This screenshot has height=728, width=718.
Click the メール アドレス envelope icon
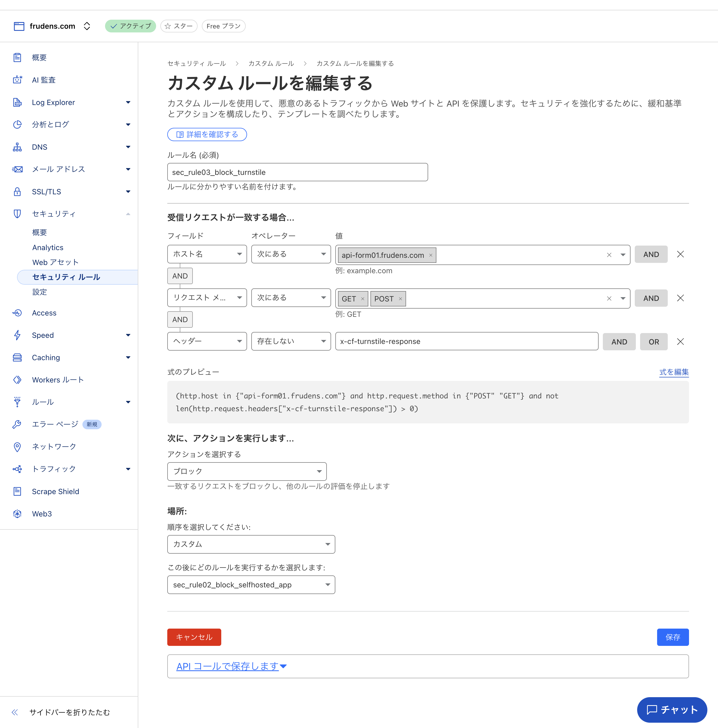pyautogui.click(x=17, y=169)
